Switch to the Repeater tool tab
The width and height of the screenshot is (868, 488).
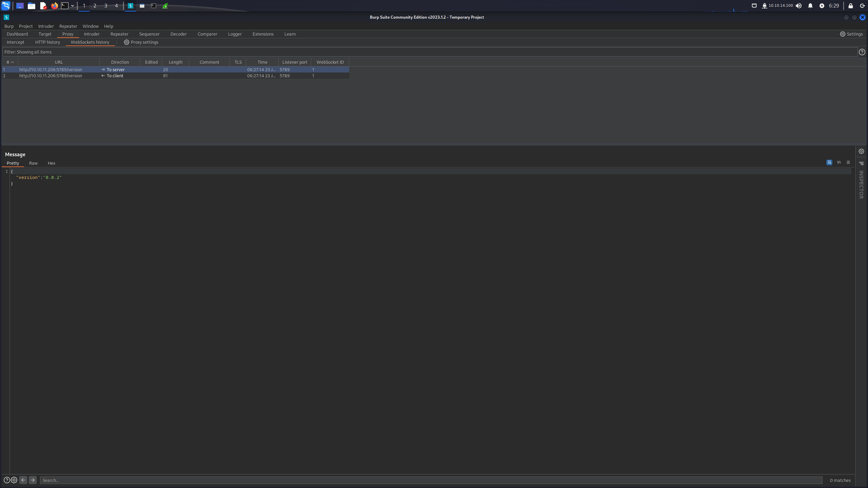point(119,34)
